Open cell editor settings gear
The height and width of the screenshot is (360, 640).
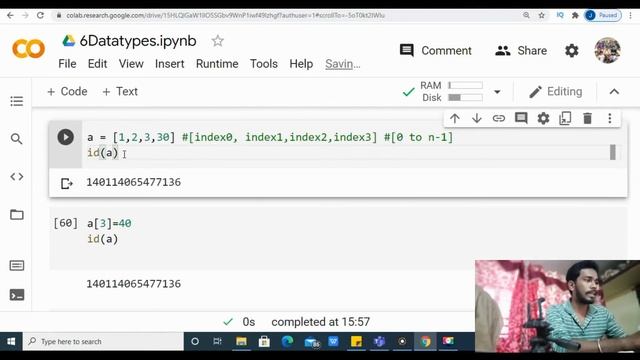pos(543,119)
